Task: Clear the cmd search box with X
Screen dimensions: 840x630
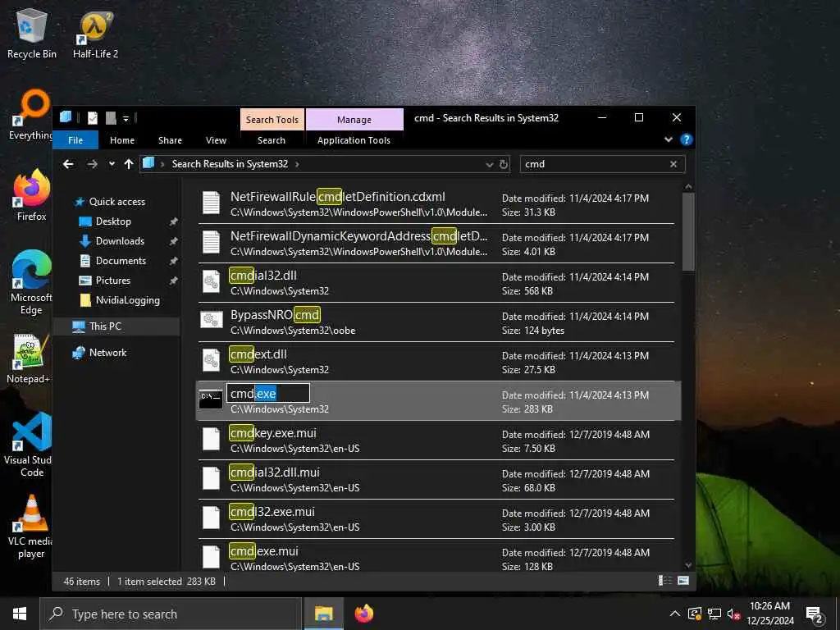Action: 673,164
